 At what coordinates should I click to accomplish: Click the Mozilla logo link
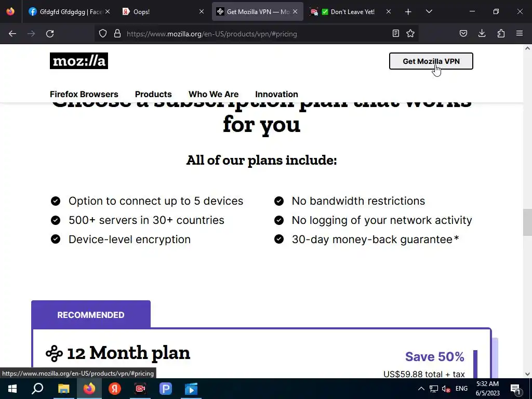point(79,61)
